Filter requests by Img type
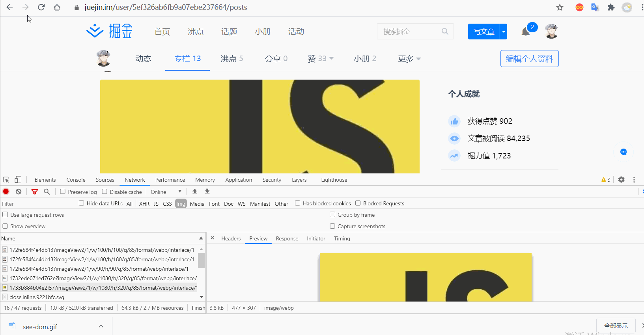This screenshot has width=644, height=335. (x=181, y=204)
